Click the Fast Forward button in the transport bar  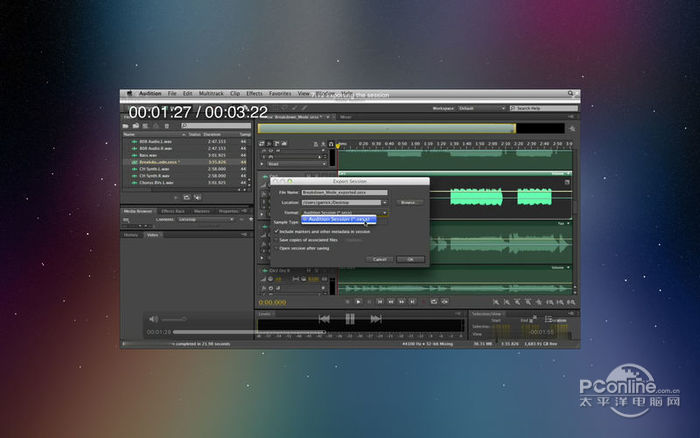pyautogui.click(x=402, y=302)
